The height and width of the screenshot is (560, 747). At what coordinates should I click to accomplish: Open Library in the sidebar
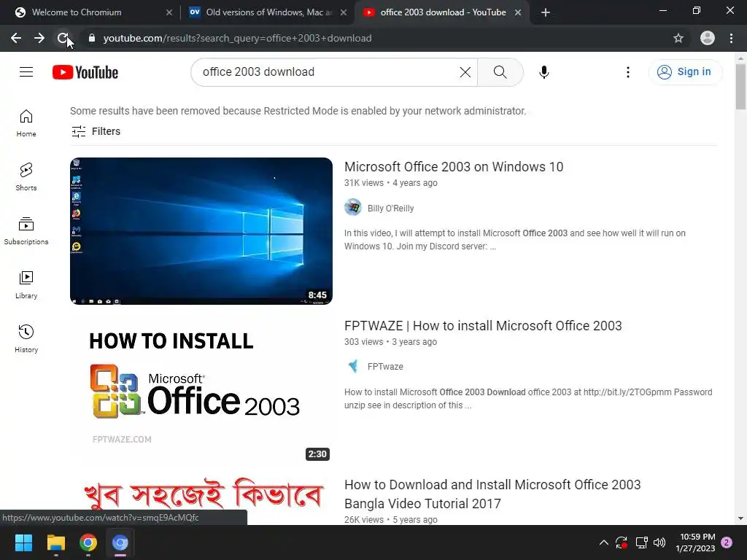[x=26, y=285]
